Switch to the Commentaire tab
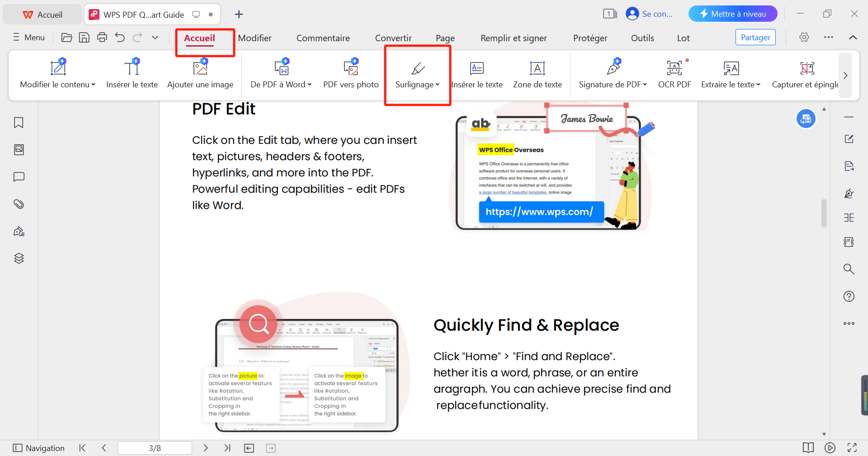This screenshot has height=456, width=868. [323, 38]
